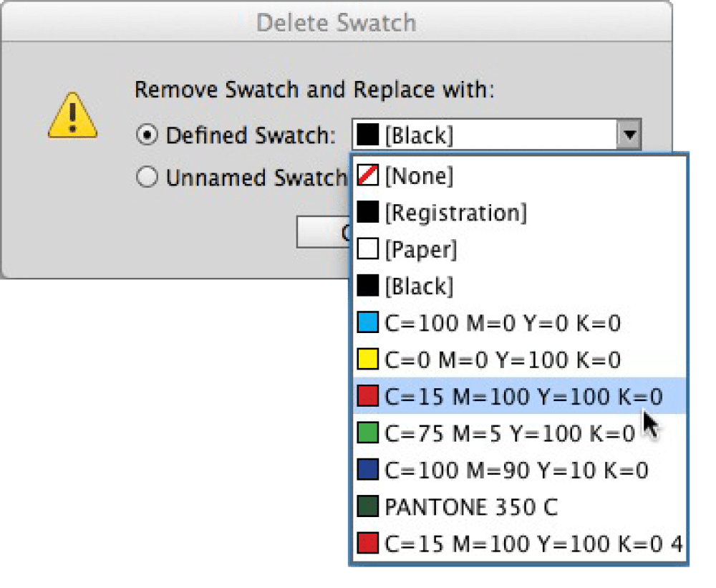Click the cyan C=100 swatch icon

[367, 323]
